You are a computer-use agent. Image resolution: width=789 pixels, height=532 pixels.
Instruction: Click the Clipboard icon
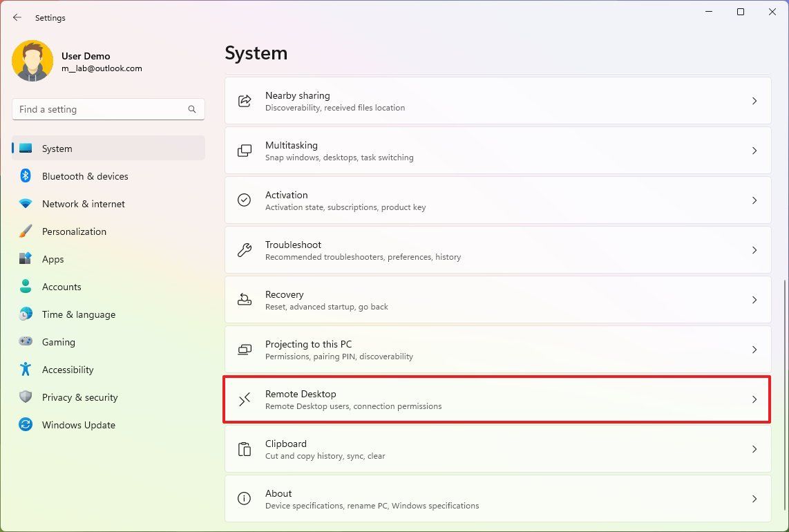tap(244, 449)
